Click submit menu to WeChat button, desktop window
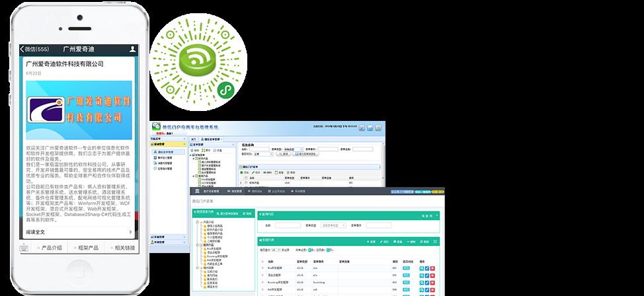644x296 pixels. 305,155
